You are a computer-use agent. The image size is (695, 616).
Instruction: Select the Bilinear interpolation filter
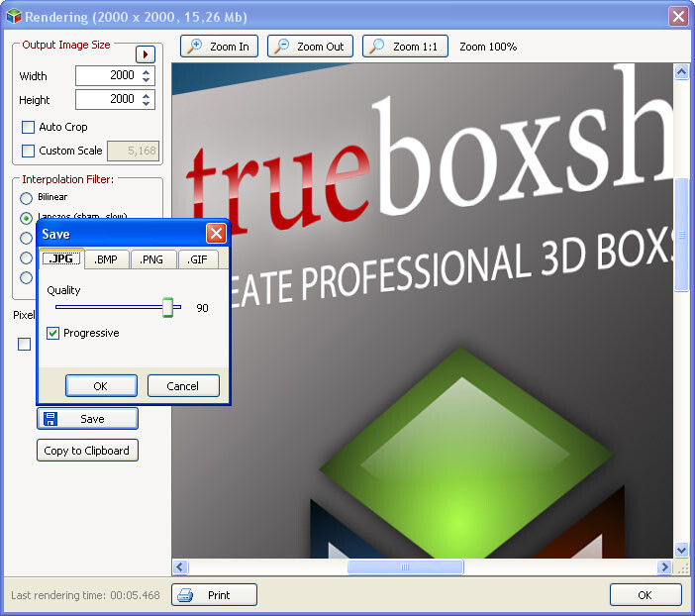(26, 198)
